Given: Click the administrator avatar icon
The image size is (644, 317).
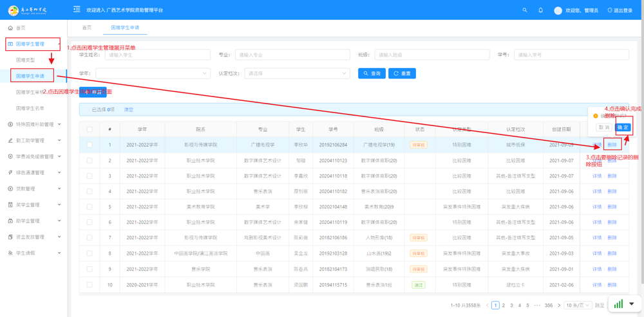Looking at the screenshot, I should coord(558,10).
